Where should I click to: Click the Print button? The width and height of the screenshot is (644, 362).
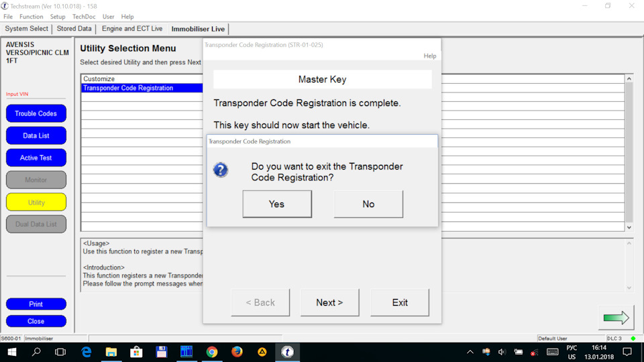tap(36, 304)
